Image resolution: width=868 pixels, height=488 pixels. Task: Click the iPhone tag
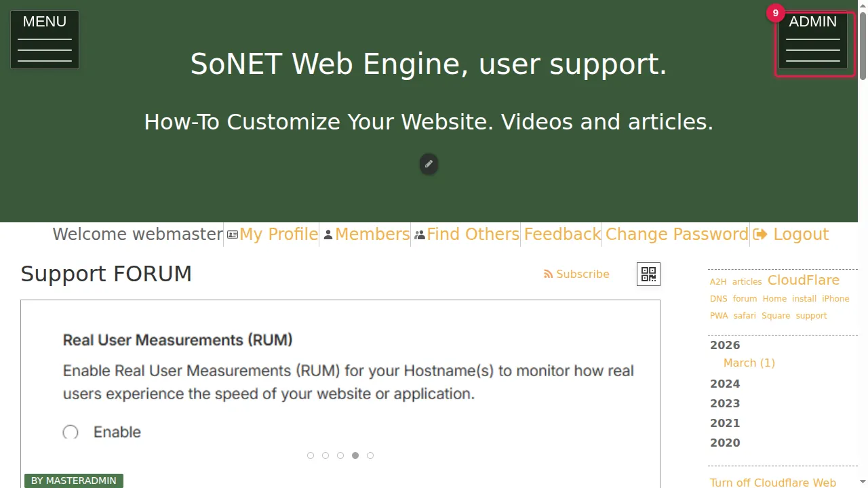(835, 299)
